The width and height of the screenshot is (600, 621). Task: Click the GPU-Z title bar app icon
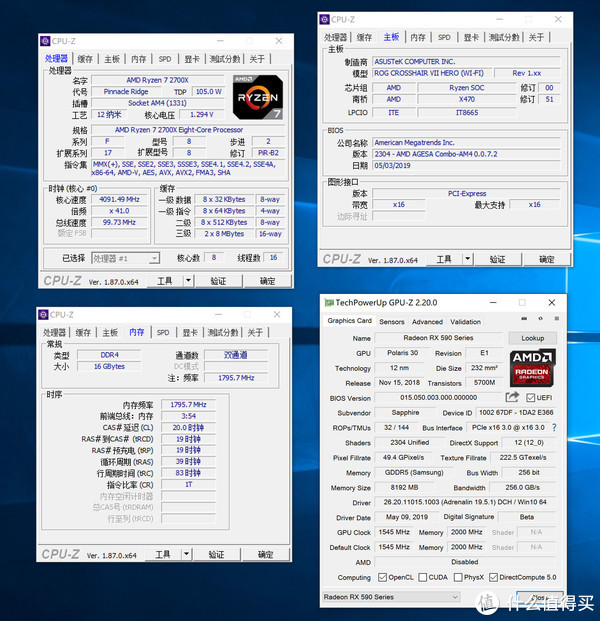click(x=329, y=303)
